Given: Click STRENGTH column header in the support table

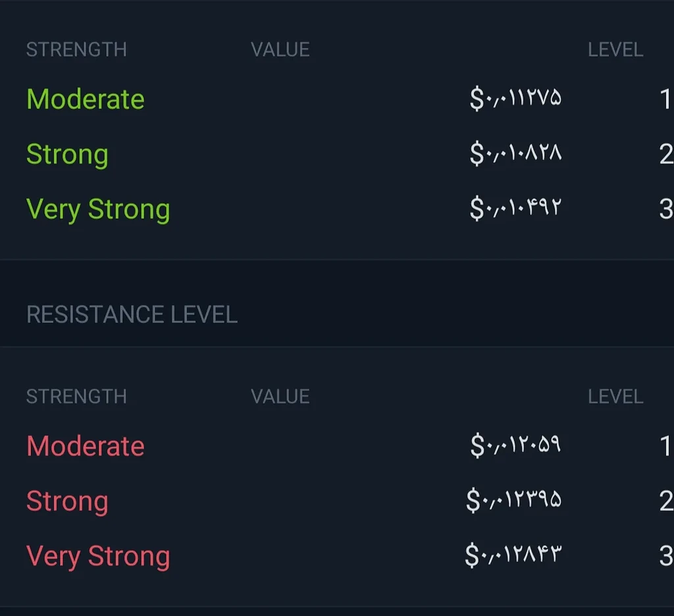Looking at the screenshot, I should pyautogui.click(x=76, y=50).
